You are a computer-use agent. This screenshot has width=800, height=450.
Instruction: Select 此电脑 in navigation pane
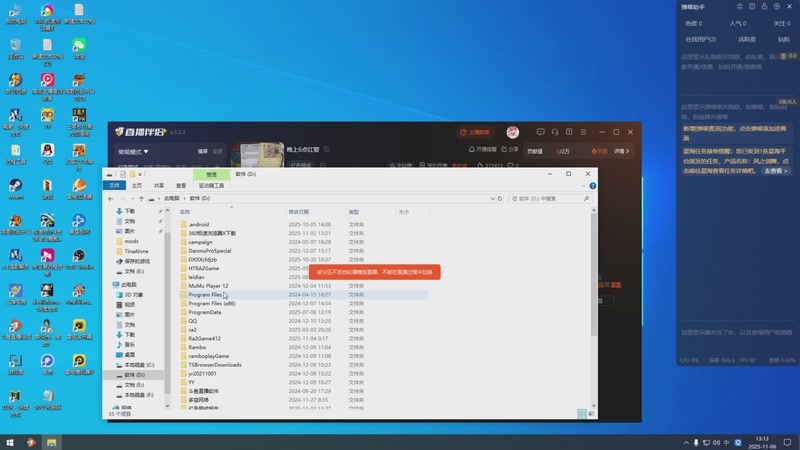[125, 285]
